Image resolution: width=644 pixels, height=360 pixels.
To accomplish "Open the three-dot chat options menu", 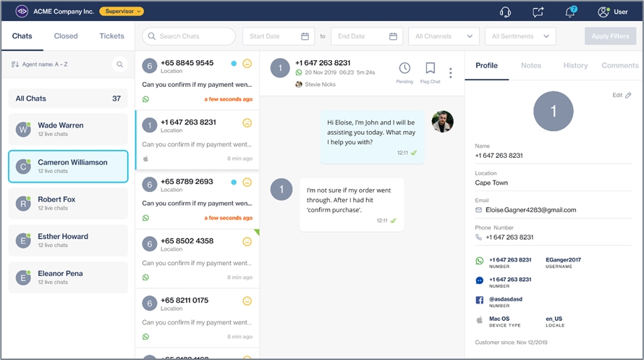I will (x=451, y=72).
